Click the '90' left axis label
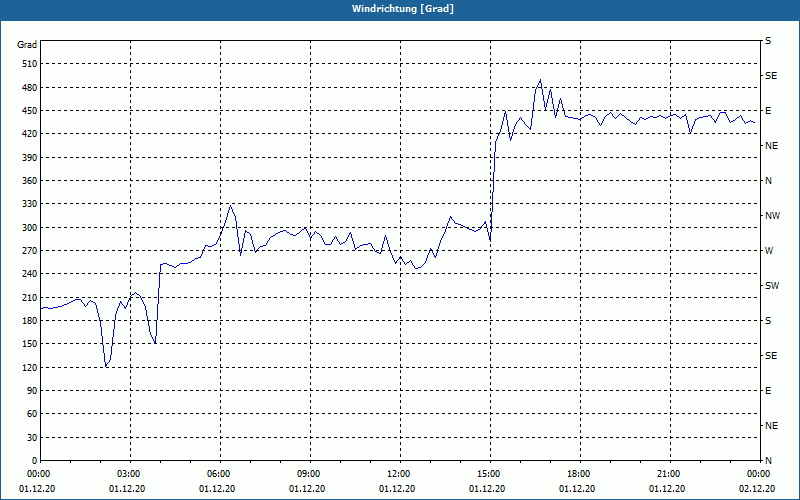The width and height of the screenshot is (800, 500). click(x=32, y=391)
